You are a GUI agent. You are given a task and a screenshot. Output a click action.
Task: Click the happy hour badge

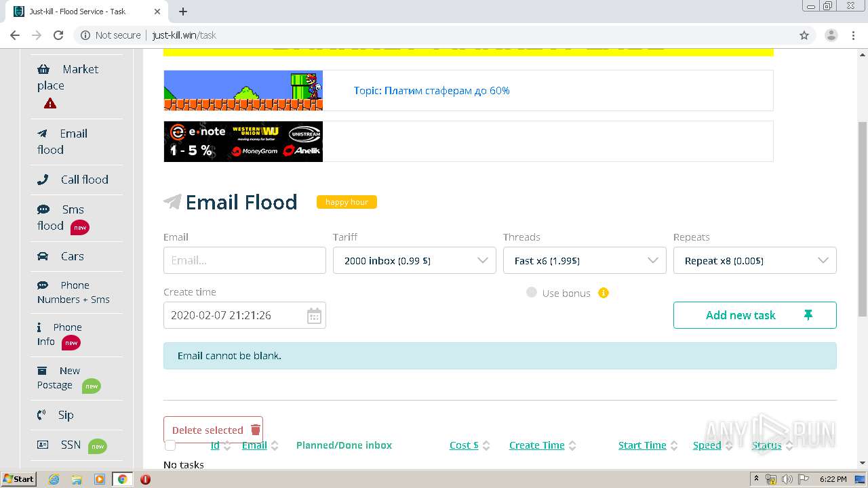[347, 202]
